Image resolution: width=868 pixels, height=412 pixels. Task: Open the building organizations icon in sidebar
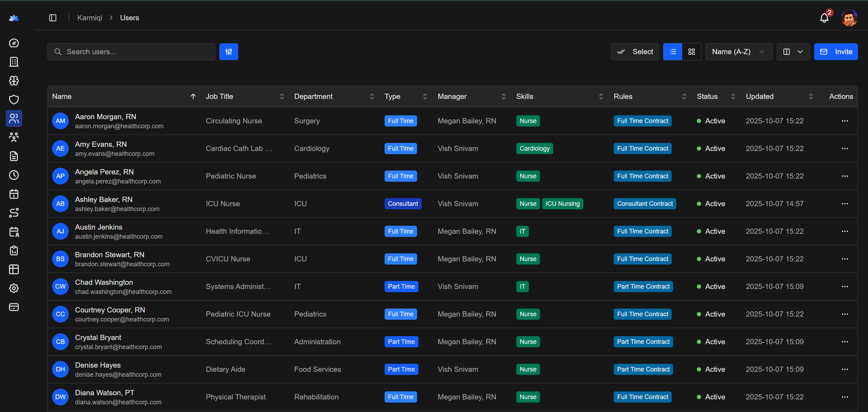point(14,62)
